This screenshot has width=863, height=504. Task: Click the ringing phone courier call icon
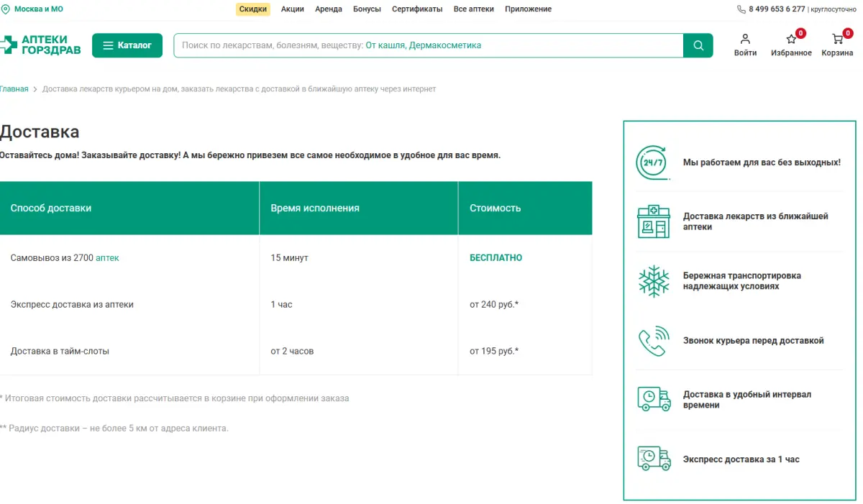[x=653, y=341]
